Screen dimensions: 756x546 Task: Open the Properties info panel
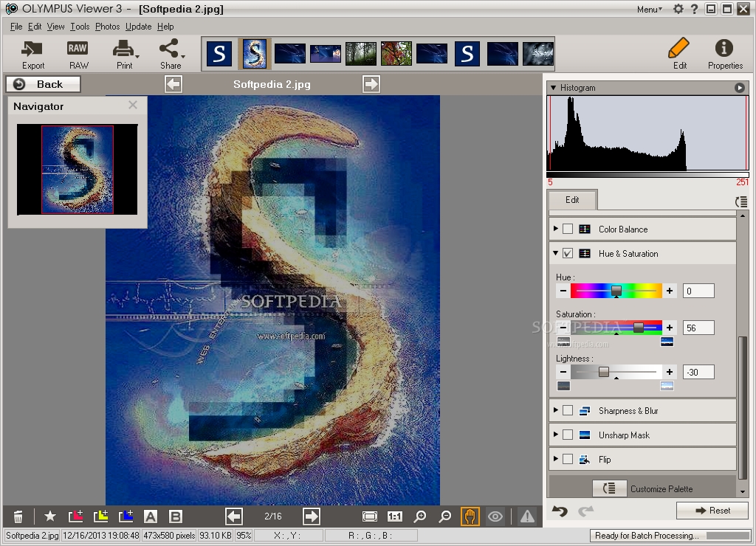pos(725,53)
